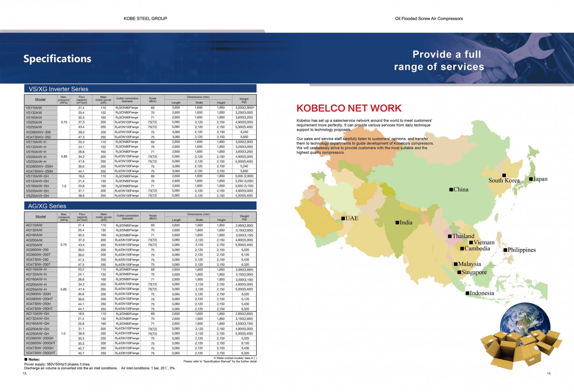Select the Indonesia location marker

click(467, 293)
